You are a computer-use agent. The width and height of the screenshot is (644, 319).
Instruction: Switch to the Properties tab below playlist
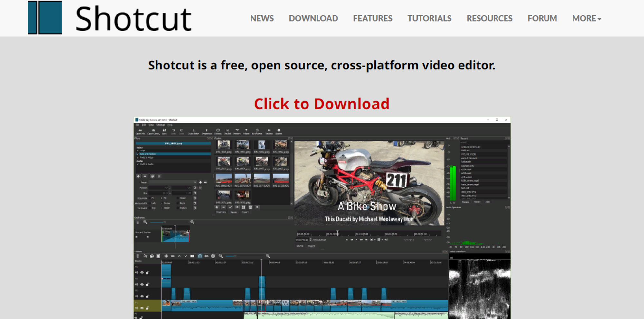coord(221,212)
